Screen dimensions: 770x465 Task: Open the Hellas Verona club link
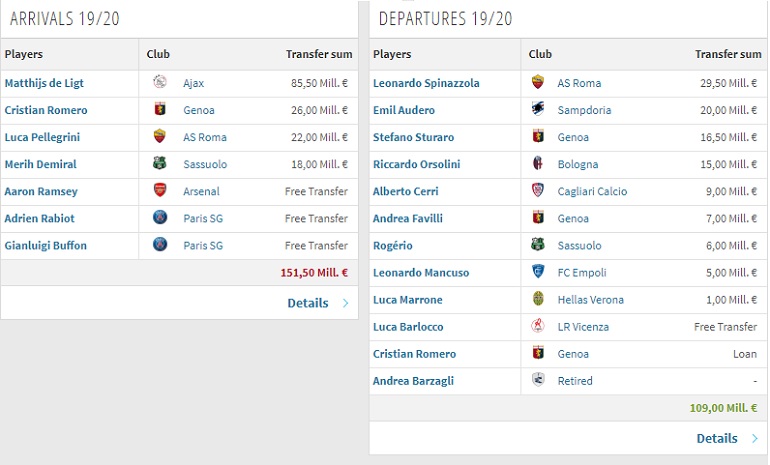[x=591, y=300]
